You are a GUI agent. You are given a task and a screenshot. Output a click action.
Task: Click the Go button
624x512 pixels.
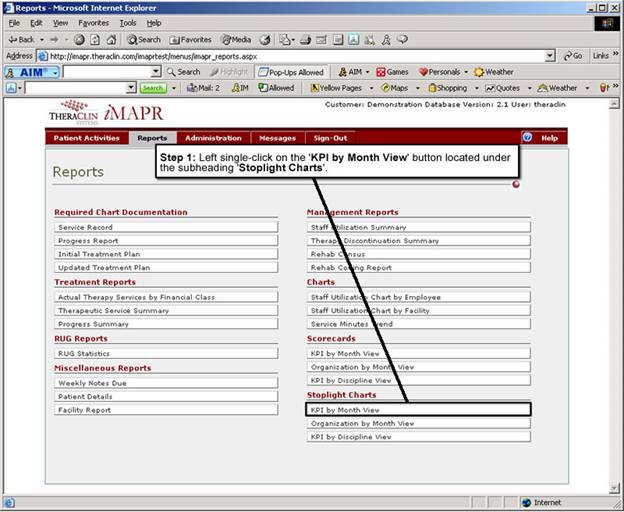(x=573, y=56)
